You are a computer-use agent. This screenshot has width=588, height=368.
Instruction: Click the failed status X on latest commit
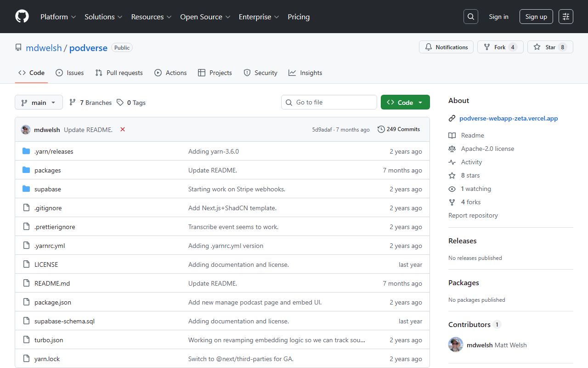click(x=123, y=129)
